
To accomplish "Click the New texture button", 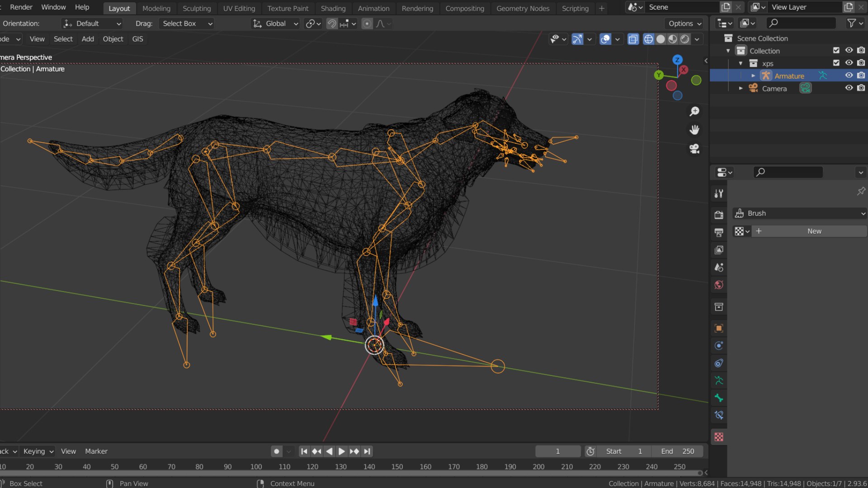I will pyautogui.click(x=810, y=231).
